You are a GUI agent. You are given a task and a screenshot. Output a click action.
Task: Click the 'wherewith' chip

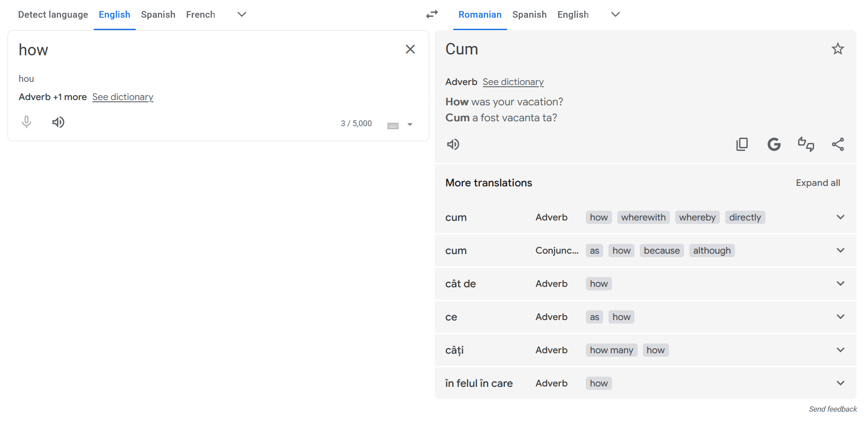(x=643, y=217)
